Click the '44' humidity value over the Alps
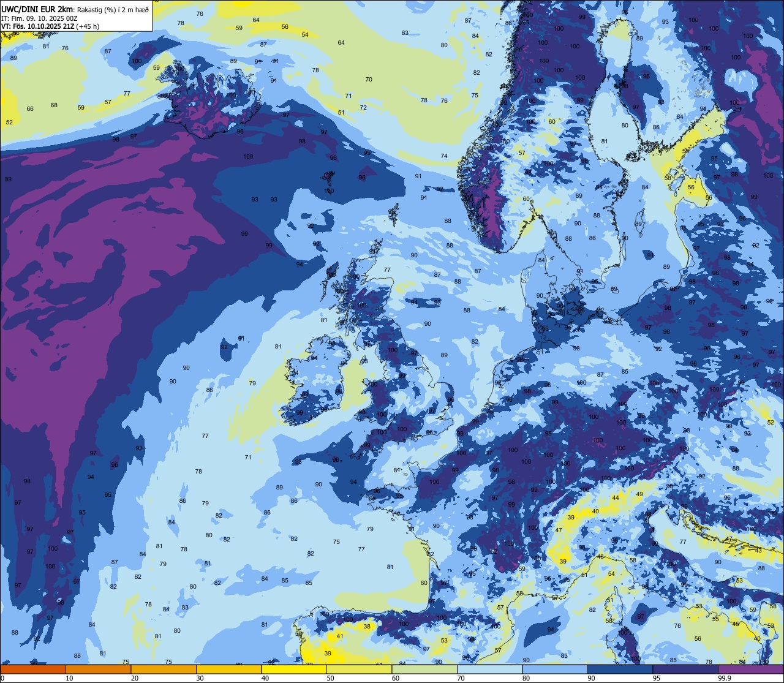Viewport: 784px width, 683px height. [x=616, y=498]
